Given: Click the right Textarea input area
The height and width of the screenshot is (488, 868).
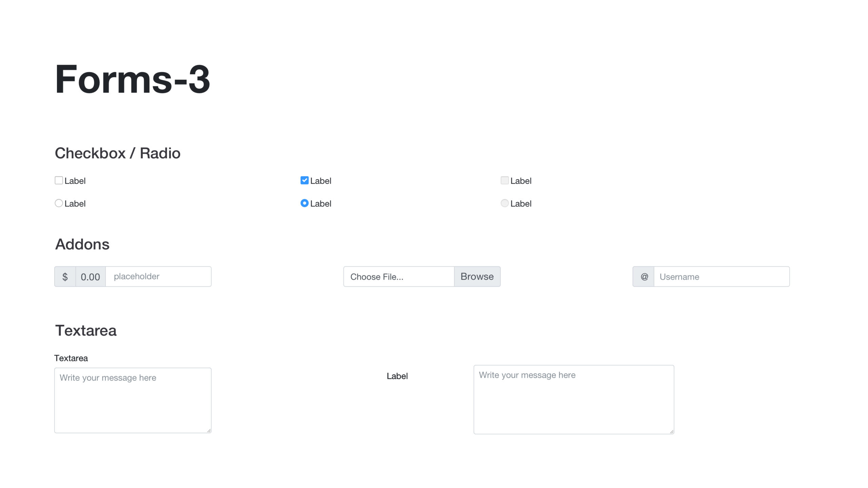Looking at the screenshot, I should click(573, 399).
